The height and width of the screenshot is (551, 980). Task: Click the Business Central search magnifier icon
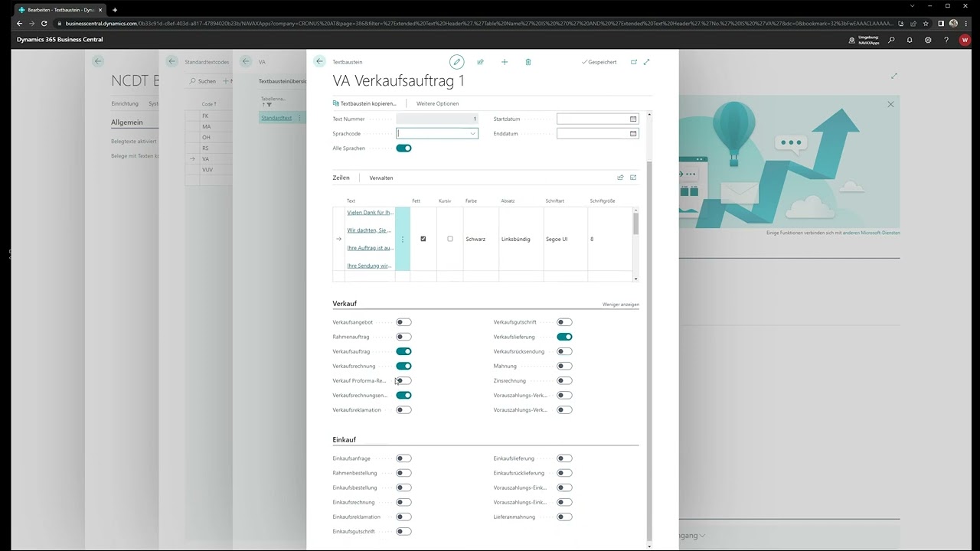pos(891,40)
